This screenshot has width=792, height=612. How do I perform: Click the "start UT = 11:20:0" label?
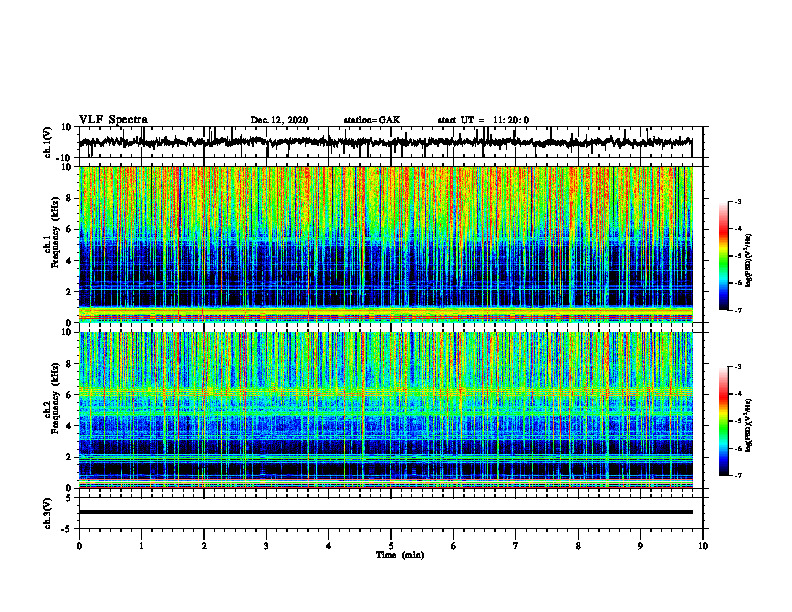483,120
